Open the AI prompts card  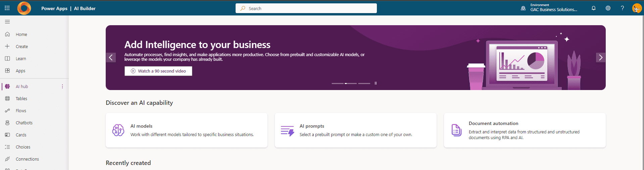pos(356,130)
